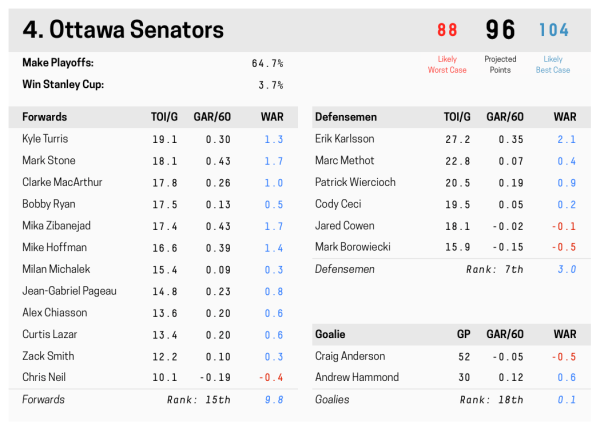The height and width of the screenshot is (429, 600).
Task: Click the Defensemen table header
Action: pos(350,117)
